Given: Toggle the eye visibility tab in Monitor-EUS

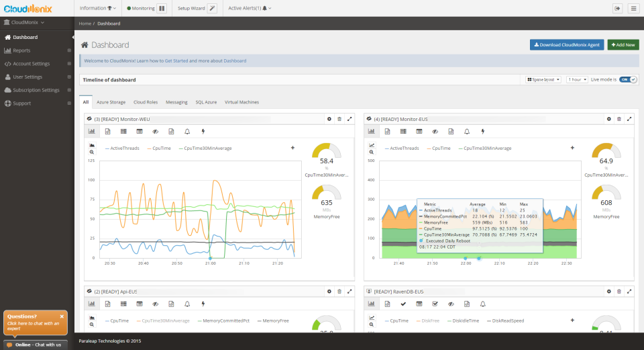Looking at the screenshot, I should [435, 131].
